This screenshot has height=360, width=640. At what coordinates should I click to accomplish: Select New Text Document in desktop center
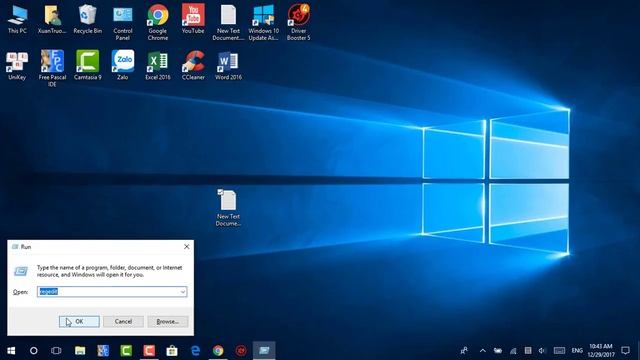click(x=228, y=208)
